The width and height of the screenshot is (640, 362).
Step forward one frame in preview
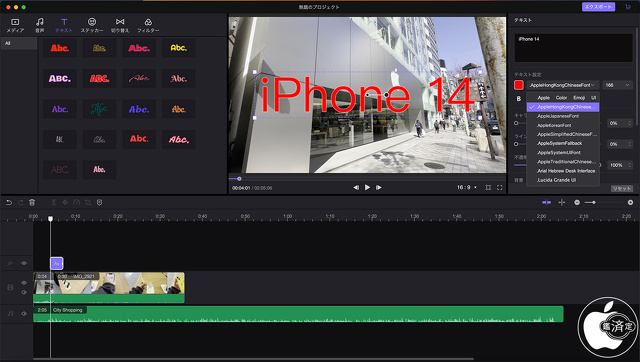[379, 187]
